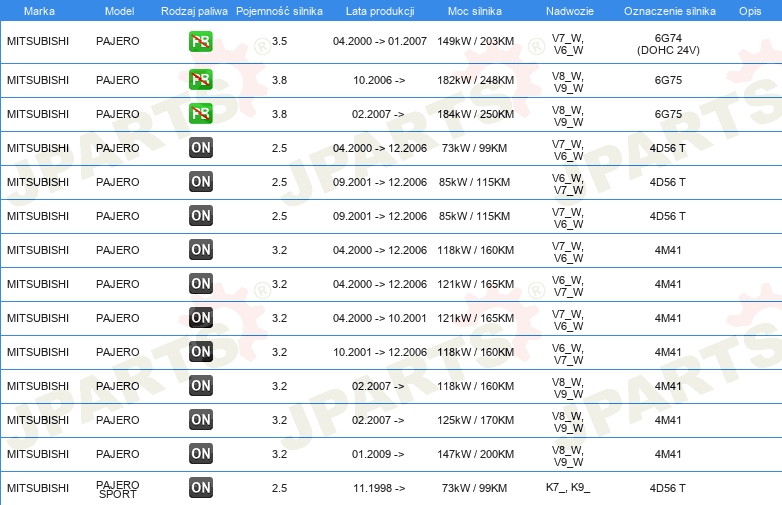Click date 02.2007 -> in the 125kW row
782x505 pixels.
point(378,420)
